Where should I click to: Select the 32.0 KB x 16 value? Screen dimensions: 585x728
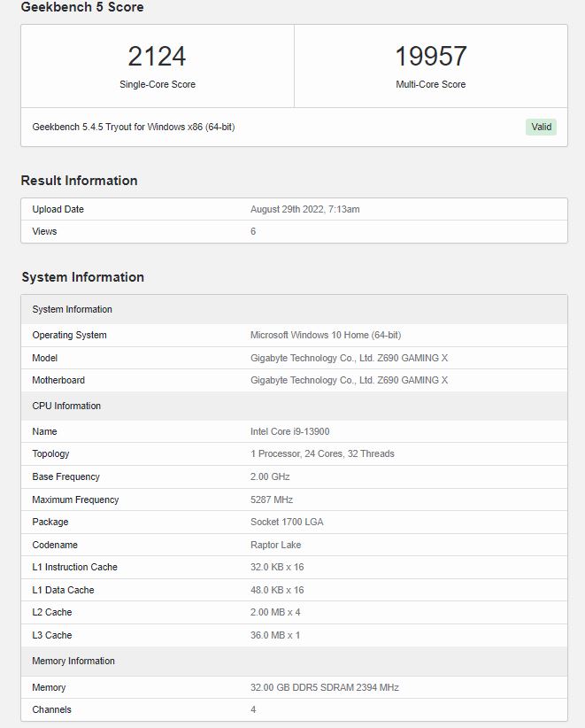[277, 567]
